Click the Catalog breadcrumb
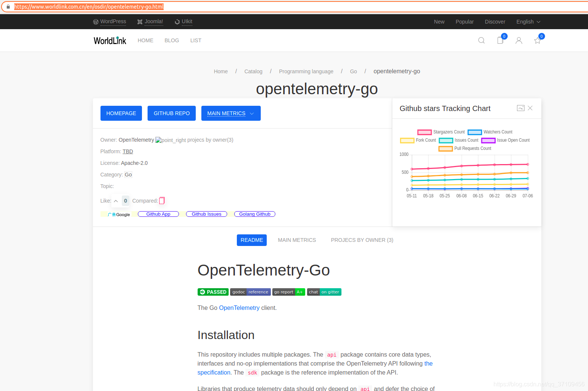This screenshot has height=391, width=588. [x=253, y=71]
